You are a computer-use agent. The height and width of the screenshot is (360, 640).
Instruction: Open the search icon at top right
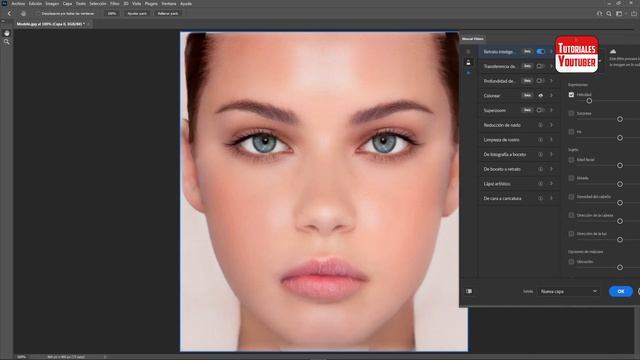pyautogui.click(x=609, y=13)
